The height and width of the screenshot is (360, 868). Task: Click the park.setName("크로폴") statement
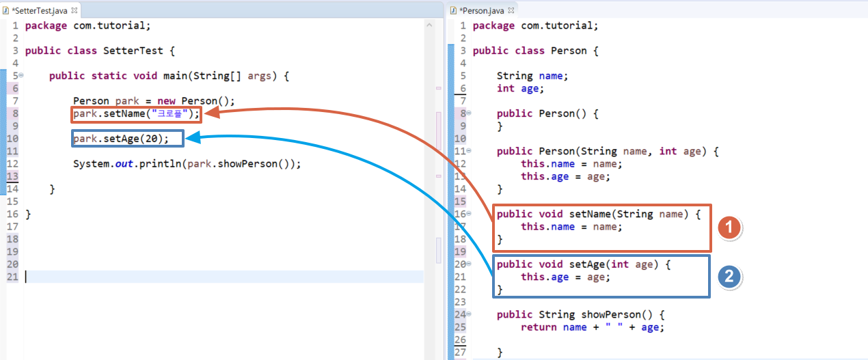point(137,114)
